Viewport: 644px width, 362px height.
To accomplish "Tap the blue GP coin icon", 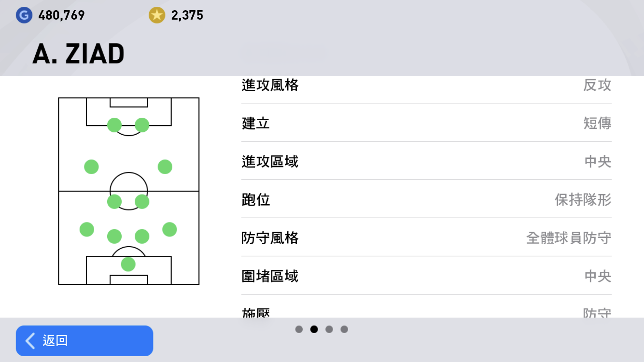I will point(24,15).
